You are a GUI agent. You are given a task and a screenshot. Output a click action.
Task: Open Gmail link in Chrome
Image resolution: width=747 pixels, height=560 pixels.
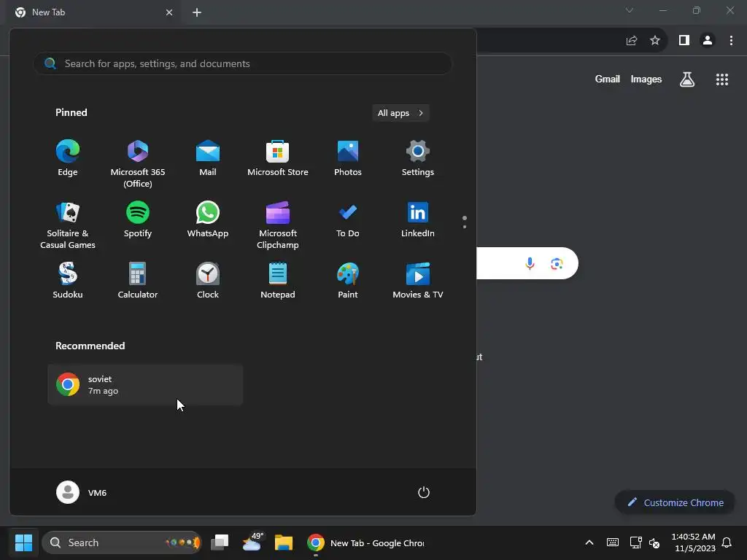[x=608, y=79]
